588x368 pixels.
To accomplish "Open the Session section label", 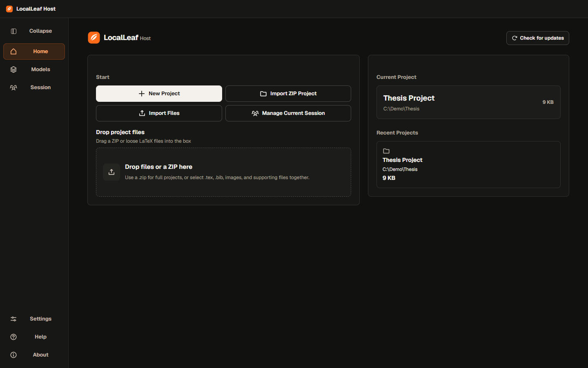I will point(40,88).
